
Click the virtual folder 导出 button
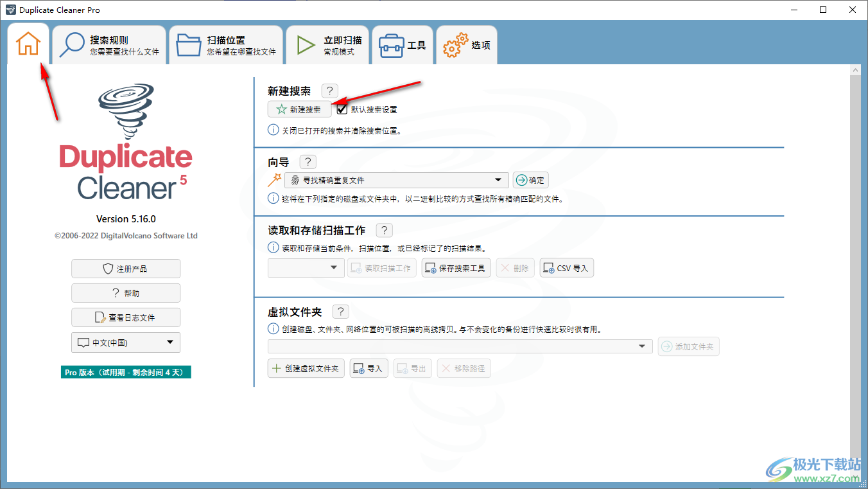(412, 368)
